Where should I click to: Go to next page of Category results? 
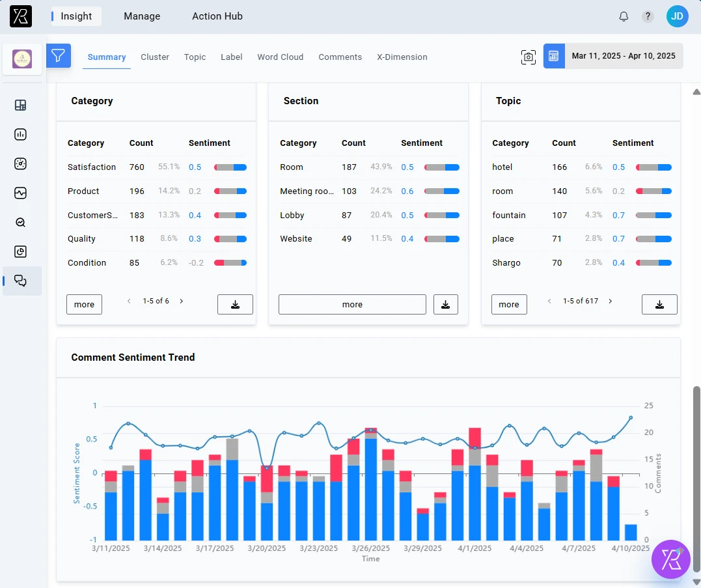coord(181,301)
